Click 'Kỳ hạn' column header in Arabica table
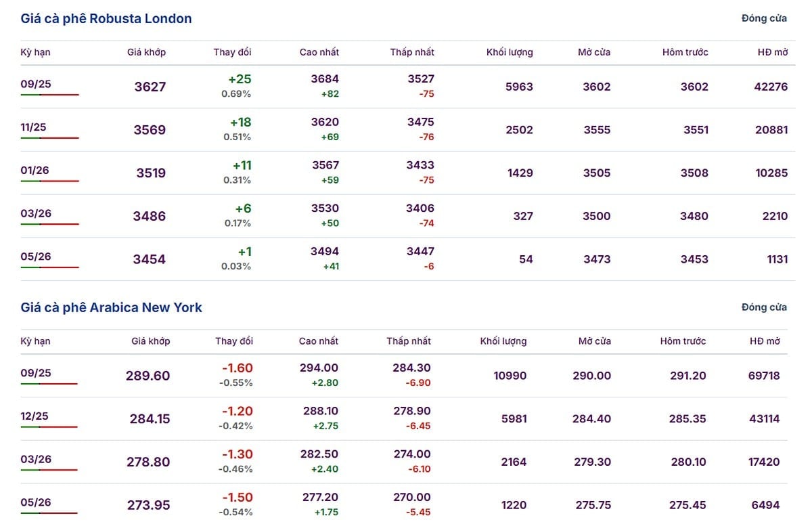 pyautogui.click(x=35, y=341)
